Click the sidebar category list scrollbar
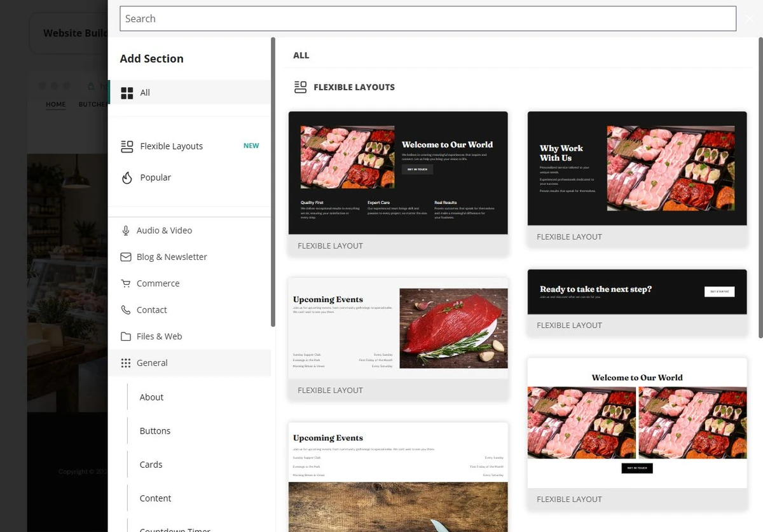 click(x=273, y=182)
